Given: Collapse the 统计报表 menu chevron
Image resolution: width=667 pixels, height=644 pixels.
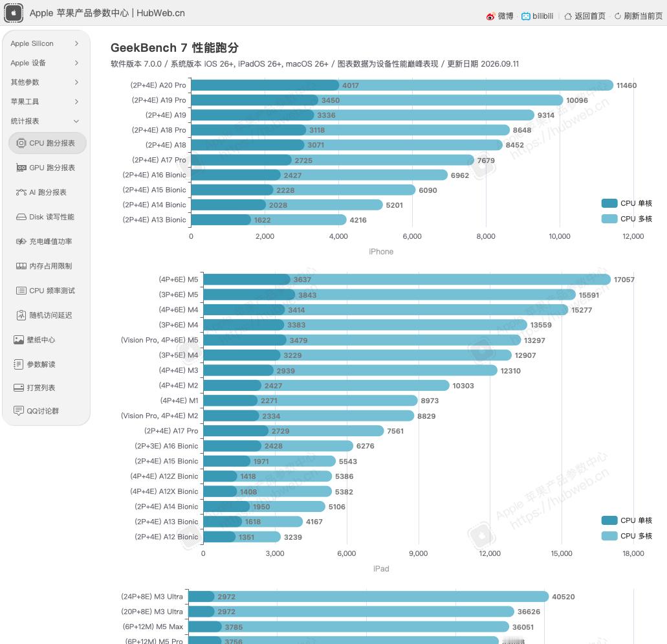Looking at the screenshot, I should coord(76,121).
